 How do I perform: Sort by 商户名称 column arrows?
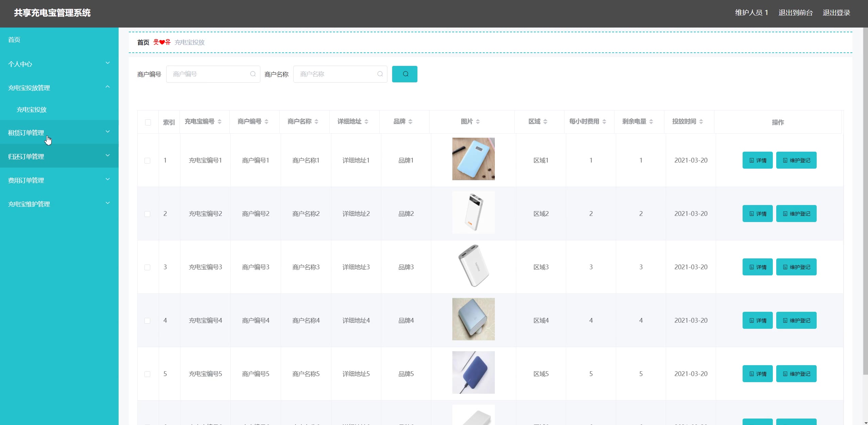click(316, 121)
